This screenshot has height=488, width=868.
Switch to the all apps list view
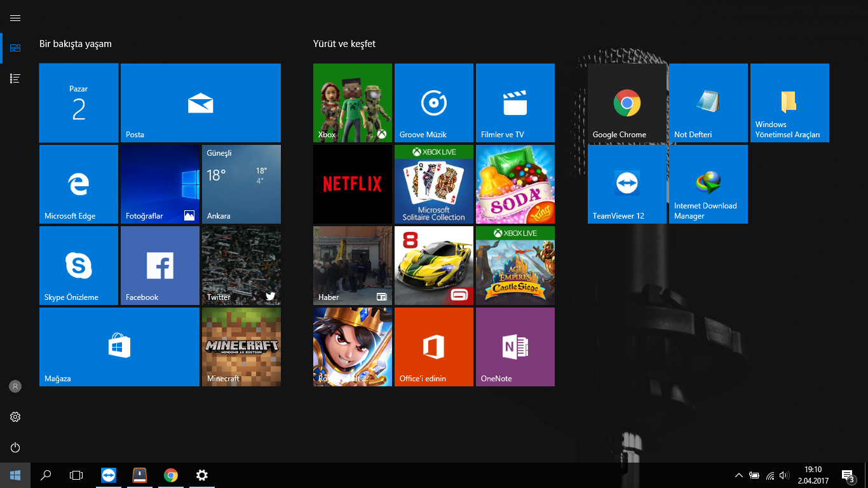coord(15,78)
